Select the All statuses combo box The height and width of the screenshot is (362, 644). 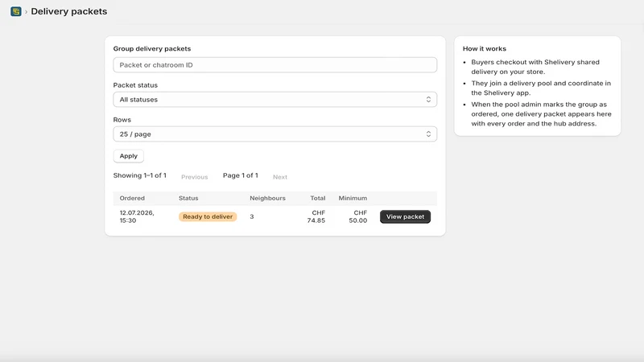(275, 100)
